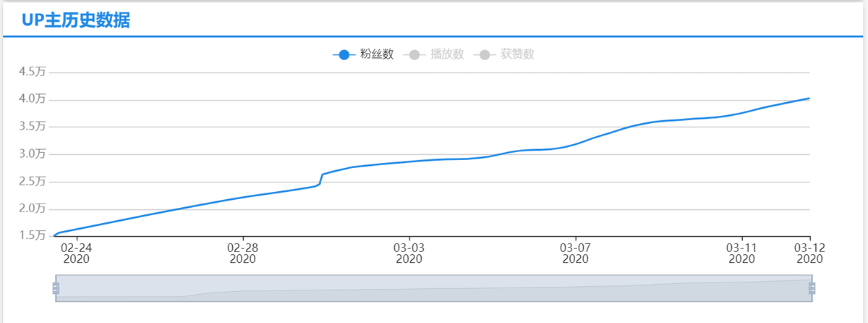
Task: Click the 03-12 2020 date label
Action: click(x=809, y=252)
